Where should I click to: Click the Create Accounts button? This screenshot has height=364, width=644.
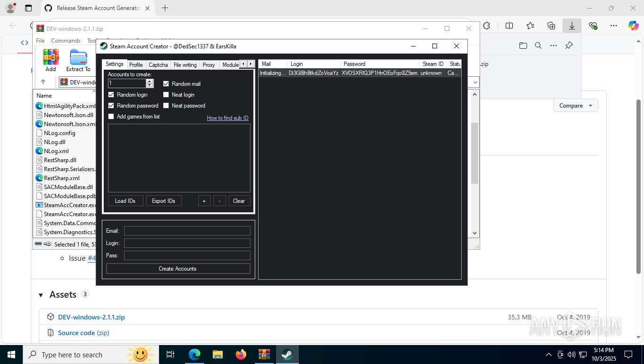(x=178, y=269)
